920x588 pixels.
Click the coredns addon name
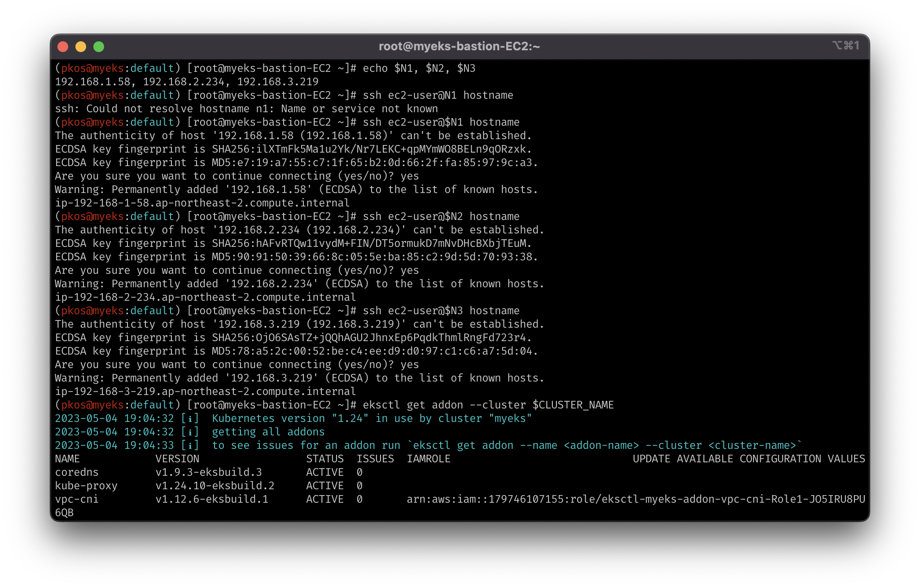(x=77, y=472)
